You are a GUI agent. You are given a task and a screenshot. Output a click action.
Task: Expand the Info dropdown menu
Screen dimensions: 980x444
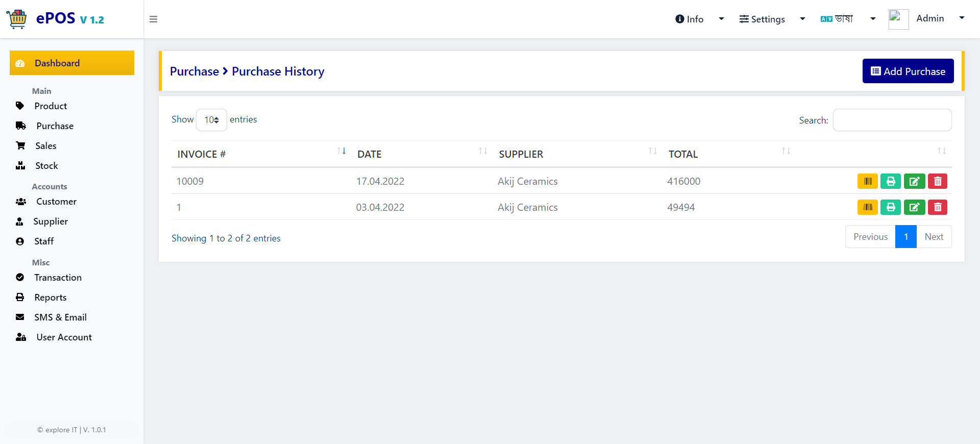click(699, 19)
